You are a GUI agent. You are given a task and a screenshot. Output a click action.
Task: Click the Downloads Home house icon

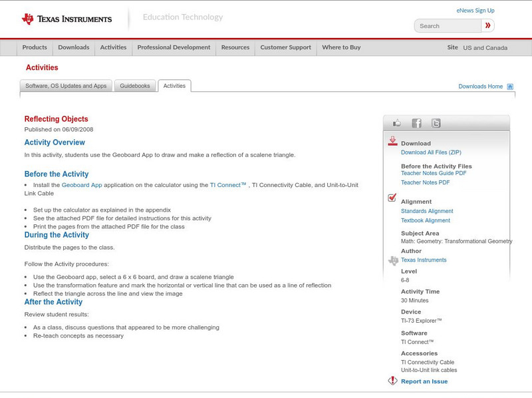coord(510,87)
